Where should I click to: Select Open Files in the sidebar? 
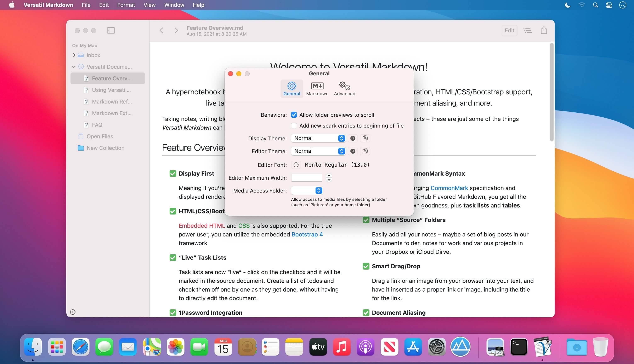[108, 136]
